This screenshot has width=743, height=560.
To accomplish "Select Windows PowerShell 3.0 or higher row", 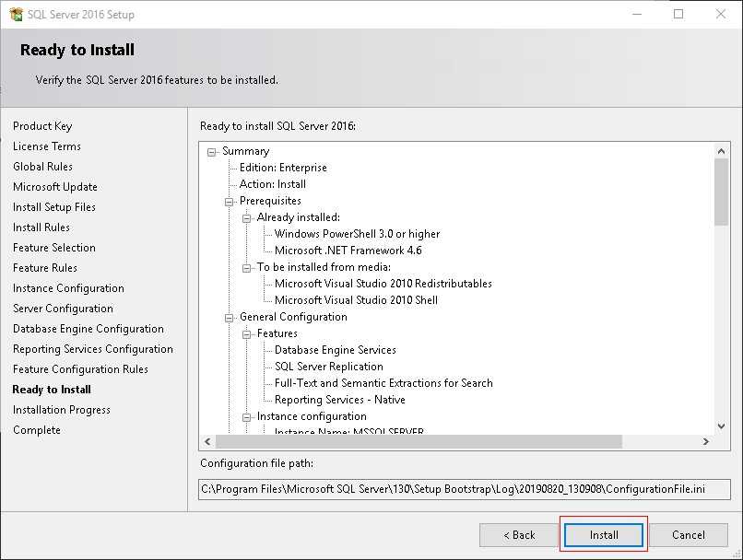I will click(358, 234).
